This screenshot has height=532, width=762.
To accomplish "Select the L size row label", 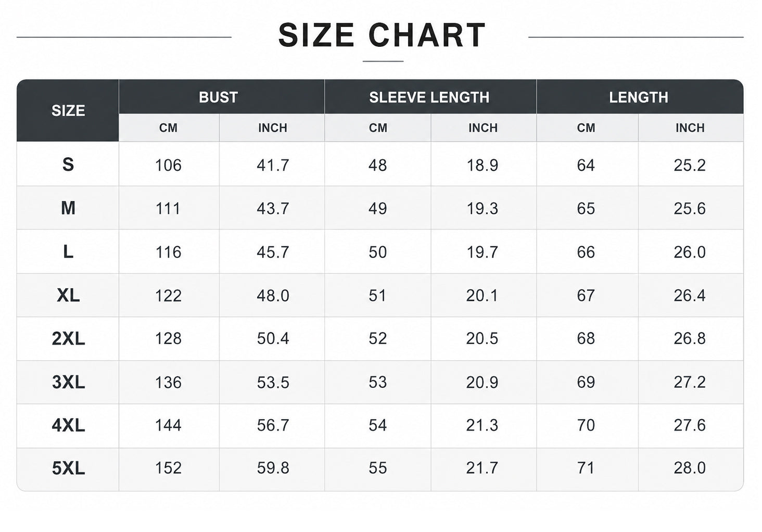I will (68, 252).
